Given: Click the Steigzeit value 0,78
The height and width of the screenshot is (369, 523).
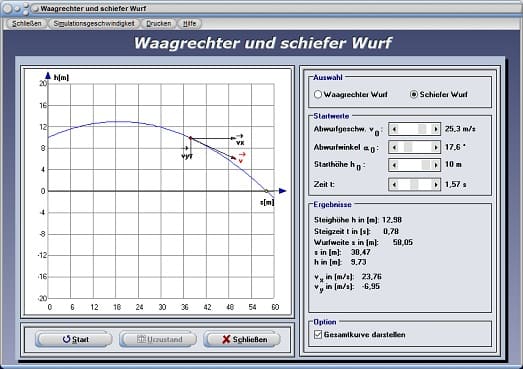Looking at the screenshot, I should point(391,231).
